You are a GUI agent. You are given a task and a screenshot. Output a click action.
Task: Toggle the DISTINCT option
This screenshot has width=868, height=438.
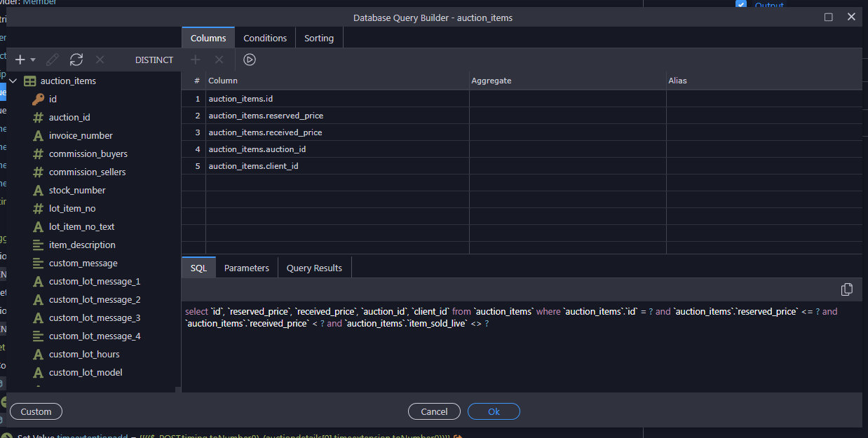[154, 60]
